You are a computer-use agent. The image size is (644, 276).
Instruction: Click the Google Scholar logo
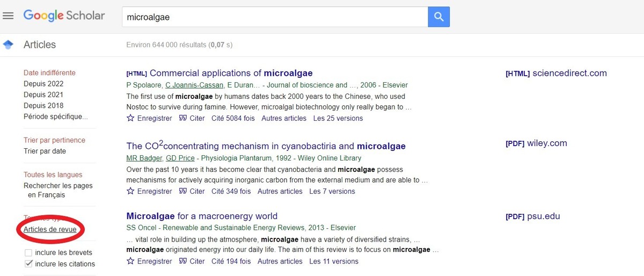pos(64,16)
